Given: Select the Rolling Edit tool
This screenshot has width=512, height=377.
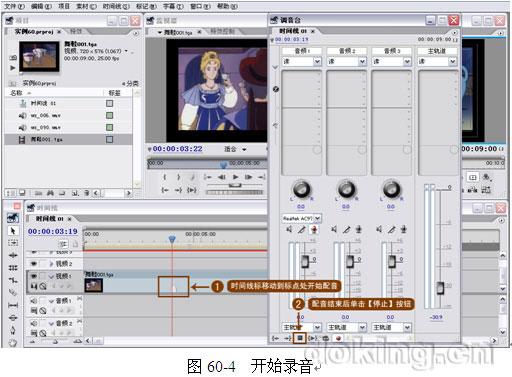Looking at the screenshot, I should (13, 268).
